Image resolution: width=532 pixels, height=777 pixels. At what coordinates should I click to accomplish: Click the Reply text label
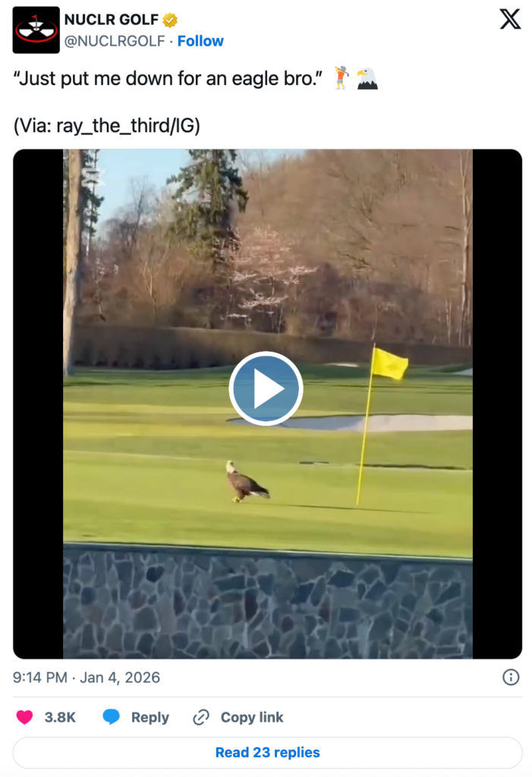click(150, 717)
